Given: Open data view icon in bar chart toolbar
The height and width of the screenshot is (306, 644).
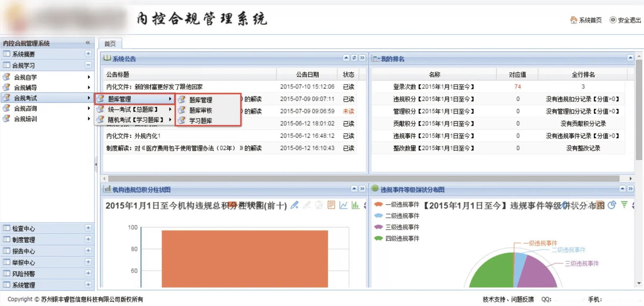Looking at the screenshot, I should (331, 205).
